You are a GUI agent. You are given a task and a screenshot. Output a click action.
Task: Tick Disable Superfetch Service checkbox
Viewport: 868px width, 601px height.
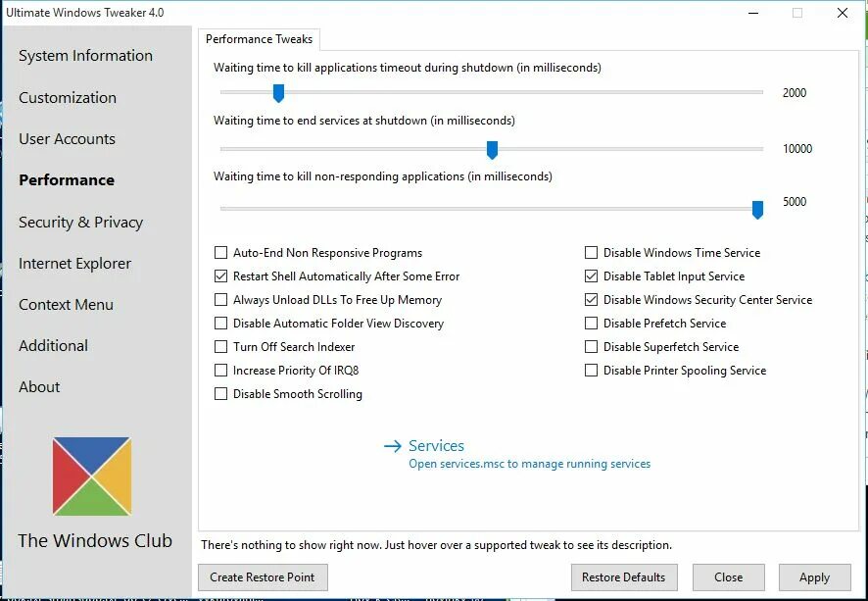coord(591,347)
